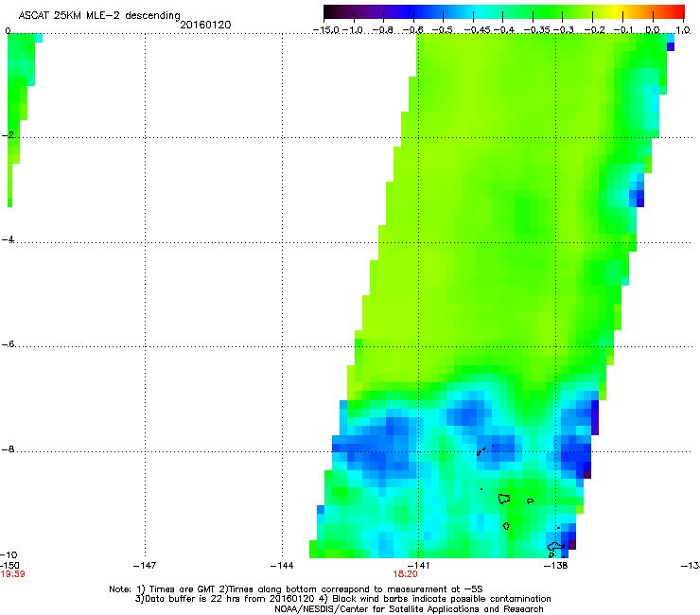Viewport: 700px width, 615px height.
Task: Select the longitude label -144
Action: coord(282,566)
